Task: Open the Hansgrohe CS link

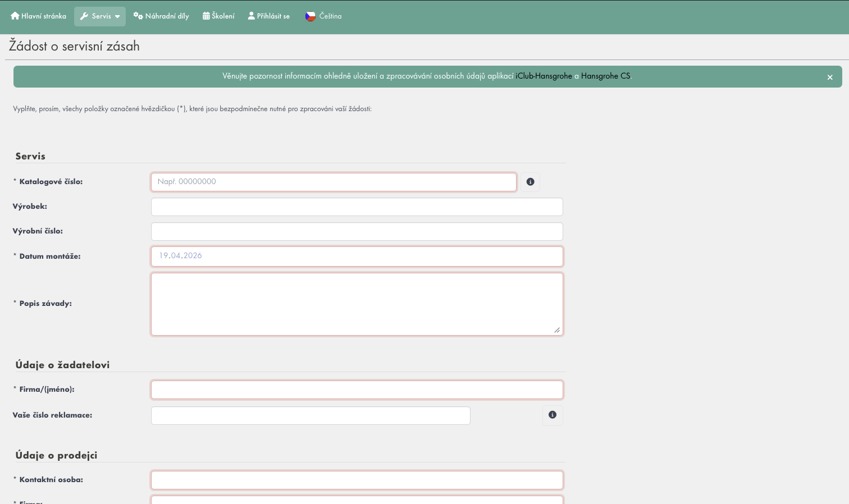Action: pos(605,76)
